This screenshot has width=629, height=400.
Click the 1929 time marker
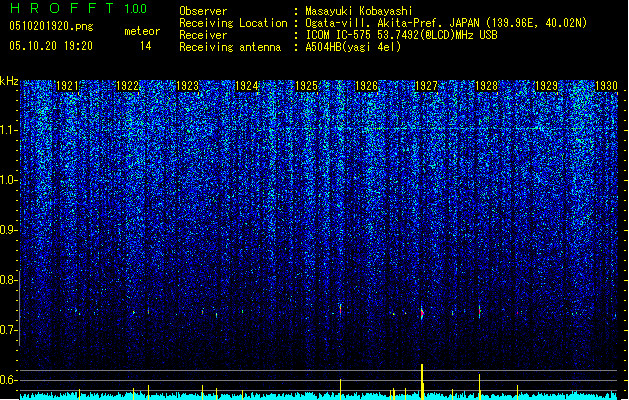pyautogui.click(x=546, y=86)
